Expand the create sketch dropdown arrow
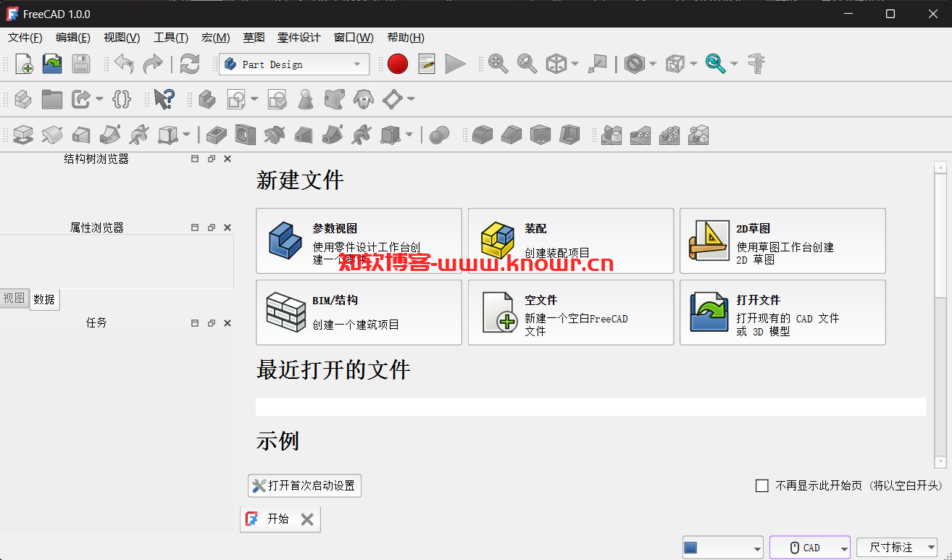 click(x=254, y=99)
